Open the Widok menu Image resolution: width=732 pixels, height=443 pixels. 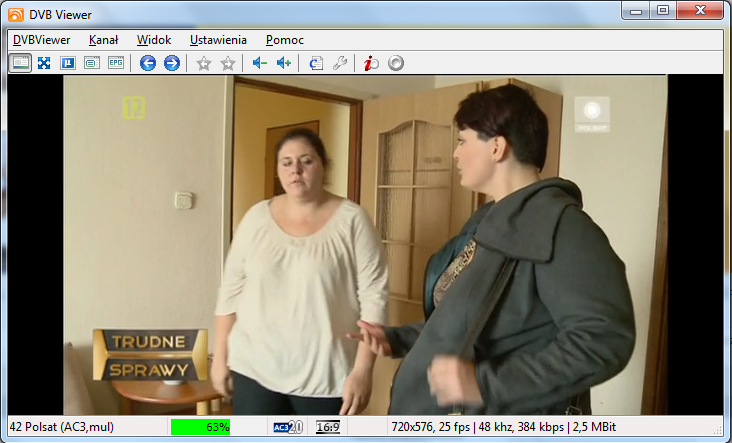pyautogui.click(x=154, y=40)
